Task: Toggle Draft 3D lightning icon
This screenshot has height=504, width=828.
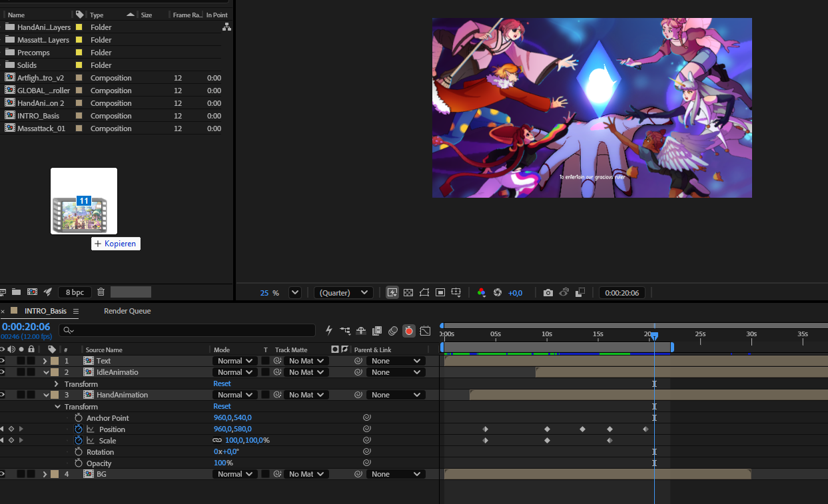Action: pyautogui.click(x=329, y=330)
